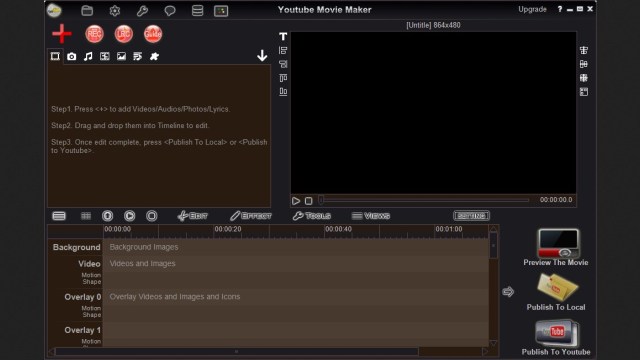Open the Edit menu
Image resolution: width=640 pixels, height=360 pixels.
tap(193, 216)
